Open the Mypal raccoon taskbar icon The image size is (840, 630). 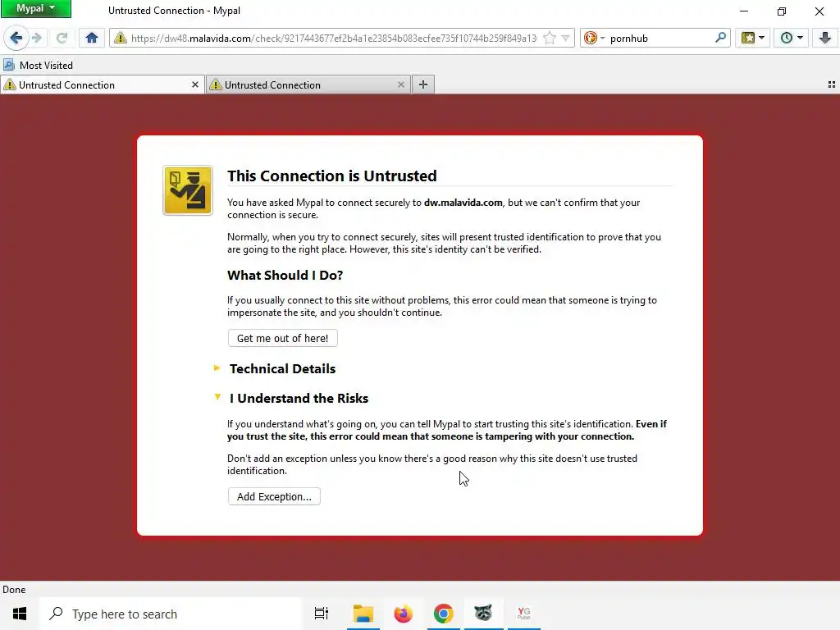[x=484, y=614]
